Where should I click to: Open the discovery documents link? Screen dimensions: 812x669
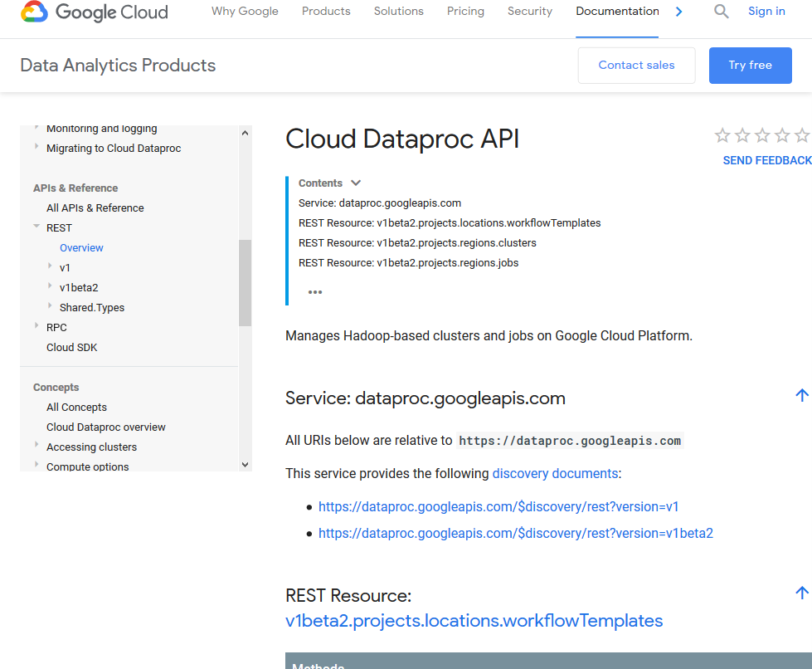[x=555, y=474]
